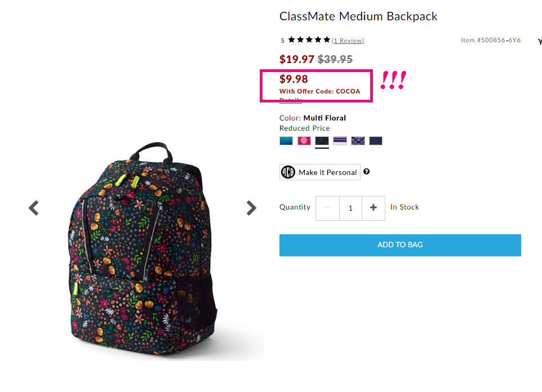Click Add to Bag button
542x392 pixels.
pos(400,245)
